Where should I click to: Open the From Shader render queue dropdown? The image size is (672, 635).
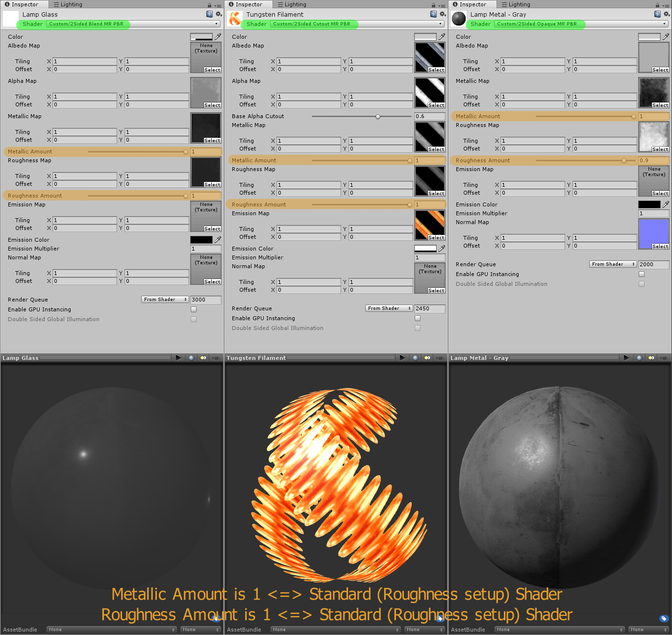pyautogui.click(x=164, y=299)
